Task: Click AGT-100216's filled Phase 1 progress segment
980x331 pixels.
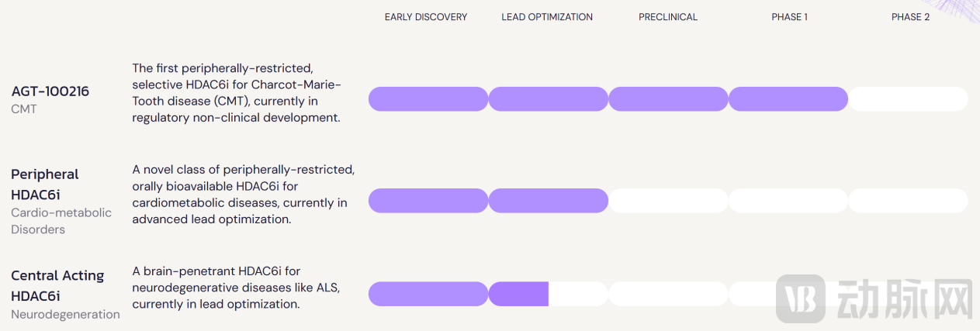Action: click(x=788, y=99)
